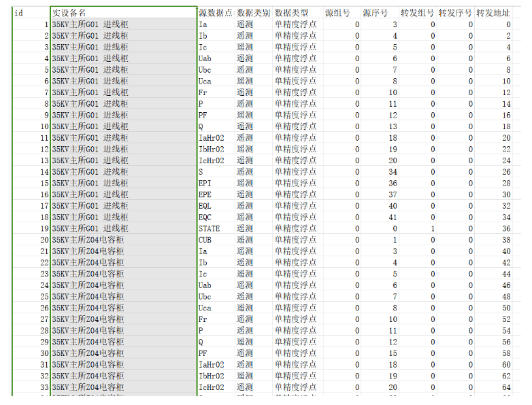The image size is (532, 405).
Task: Select the 数据类别 column header
Action: pyautogui.click(x=253, y=13)
